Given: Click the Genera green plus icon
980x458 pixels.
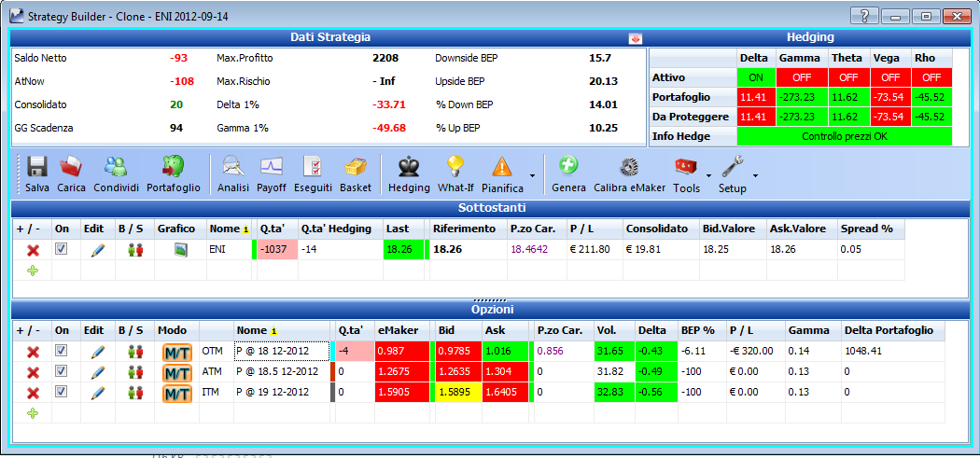Looking at the screenshot, I should [x=568, y=166].
